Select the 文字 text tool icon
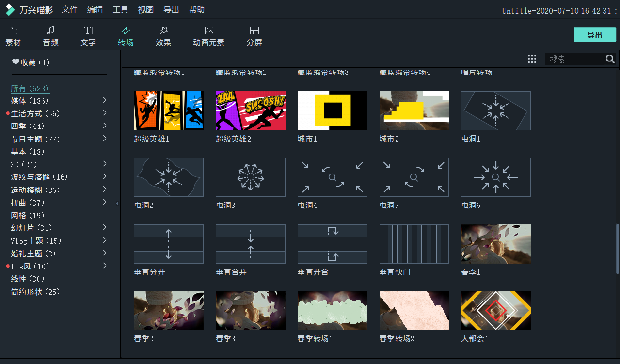 (x=88, y=31)
